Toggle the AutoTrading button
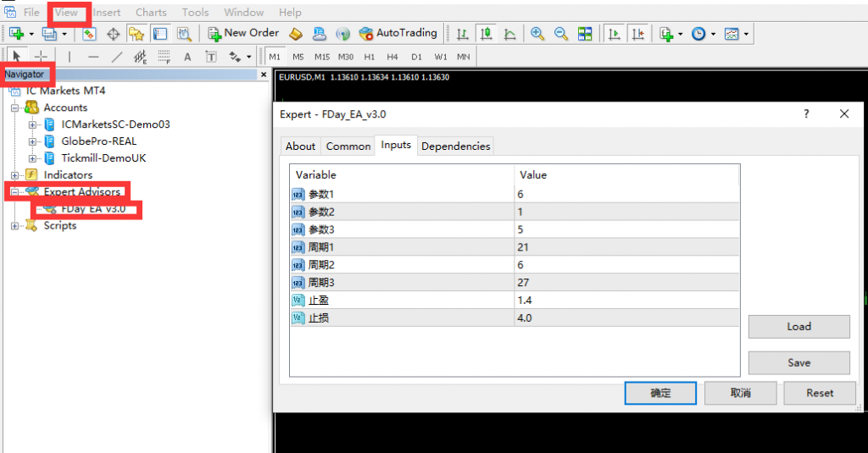The width and height of the screenshot is (868, 453). [398, 33]
